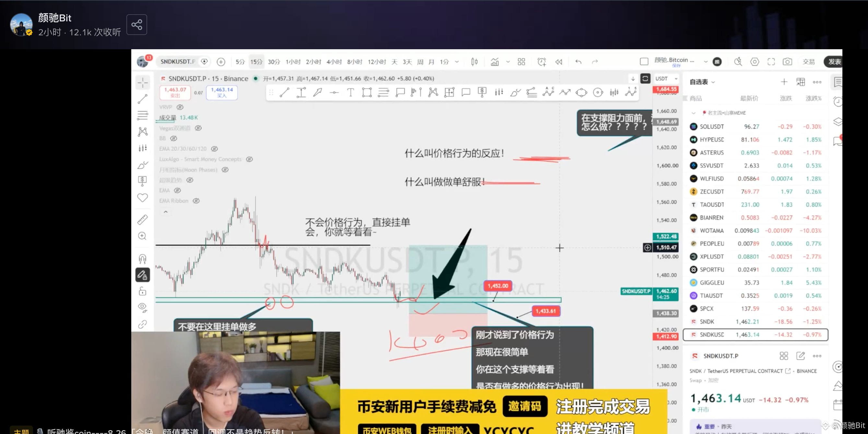Activate the zoom in tool
The width and height of the screenshot is (868, 434).
coord(143,236)
